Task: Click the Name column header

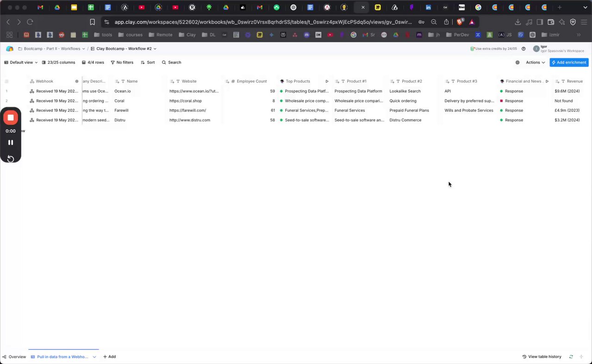Action: [x=140, y=81]
